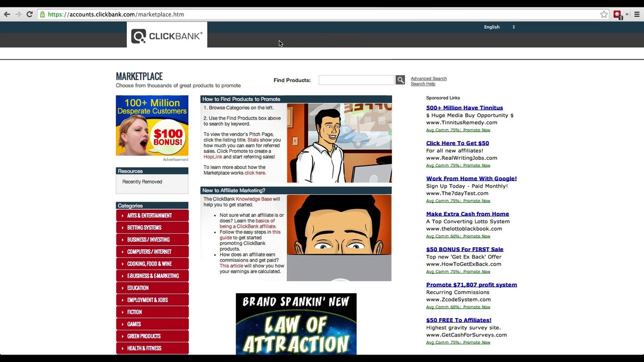
Task: Go back with the browser back arrow
Action: (7, 14)
